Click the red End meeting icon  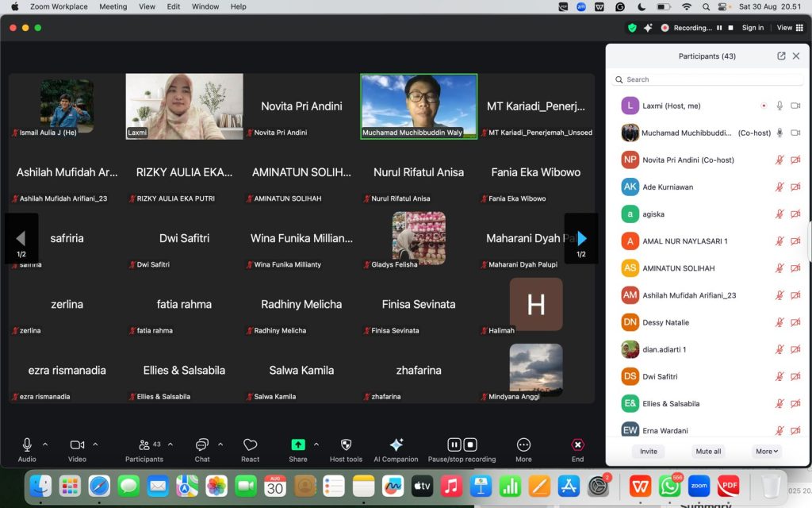coord(577,445)
